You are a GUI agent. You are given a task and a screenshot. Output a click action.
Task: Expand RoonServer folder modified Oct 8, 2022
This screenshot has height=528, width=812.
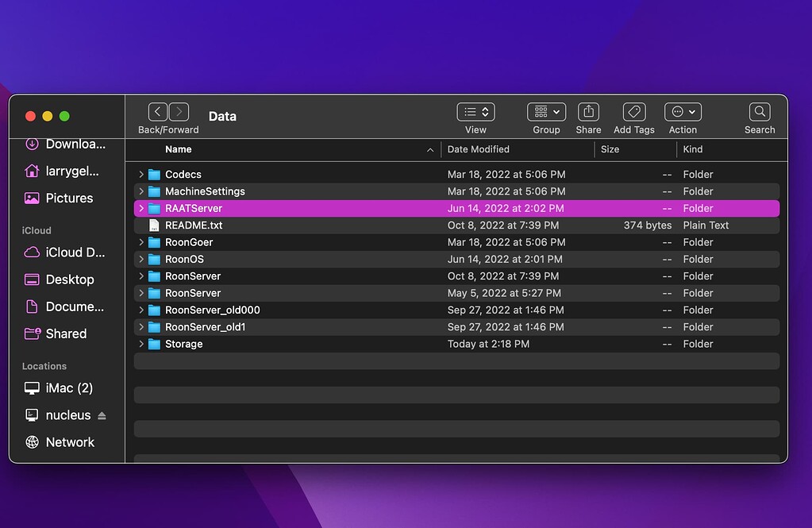click(x=140, y=276)
